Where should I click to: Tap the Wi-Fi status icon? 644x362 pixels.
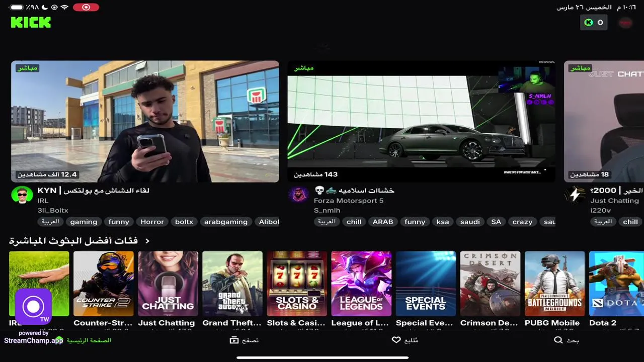tap(64, 8)
